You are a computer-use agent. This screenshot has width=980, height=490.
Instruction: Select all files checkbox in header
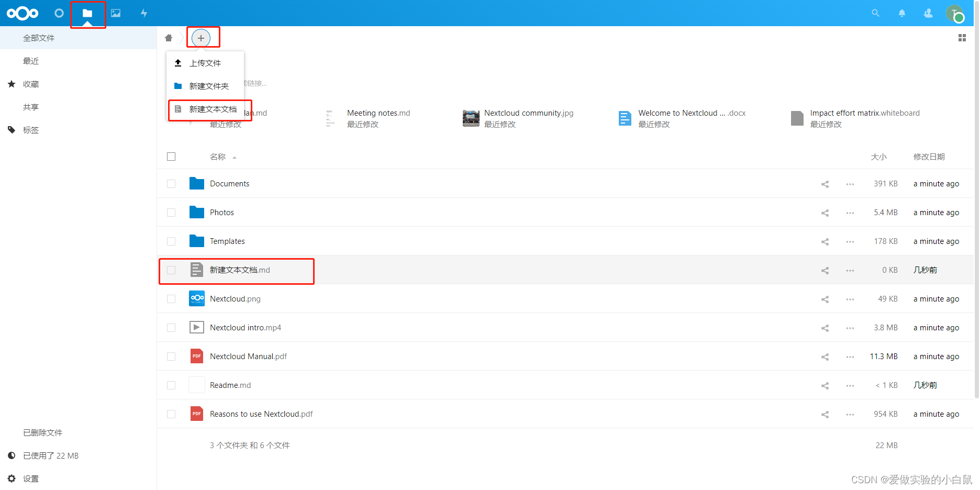[171, 157]
